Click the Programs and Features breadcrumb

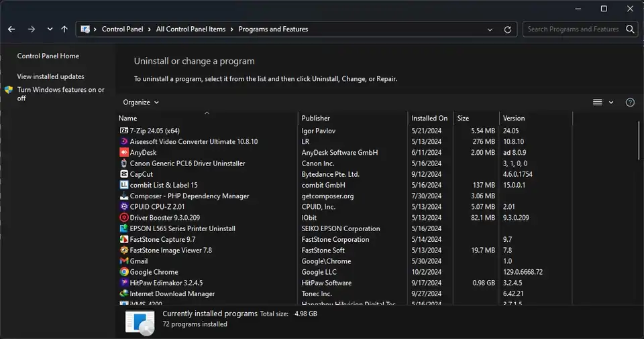click(x=273, y=29)
